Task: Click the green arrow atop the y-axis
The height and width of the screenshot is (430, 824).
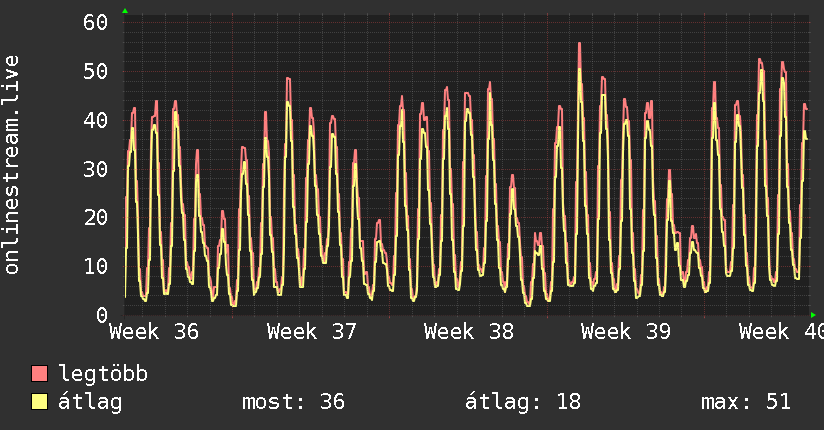Action: [x=125, y=11]
